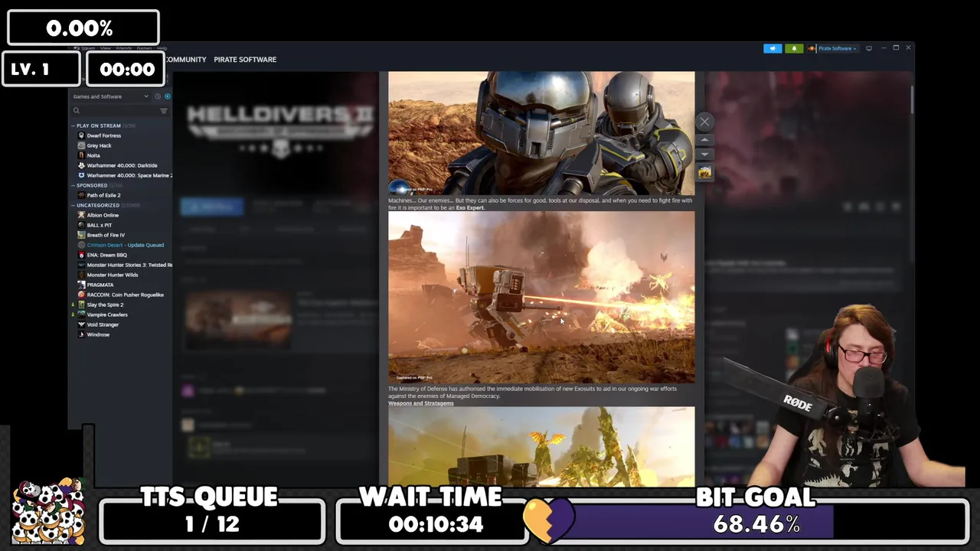The width and height of the screenshot is (980, 551).
Task: Click the PRAGMATA game icon
Action: tap(81, 285)
